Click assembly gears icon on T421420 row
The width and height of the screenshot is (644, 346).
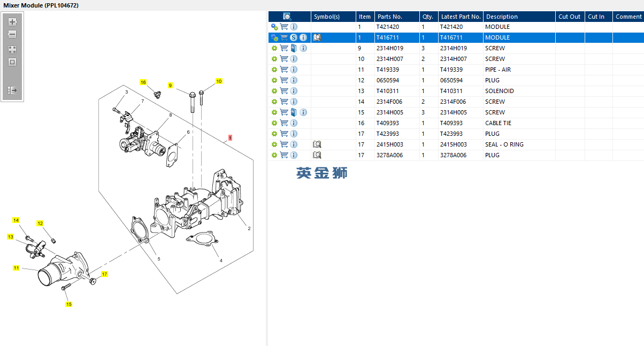tap(274, 27)
